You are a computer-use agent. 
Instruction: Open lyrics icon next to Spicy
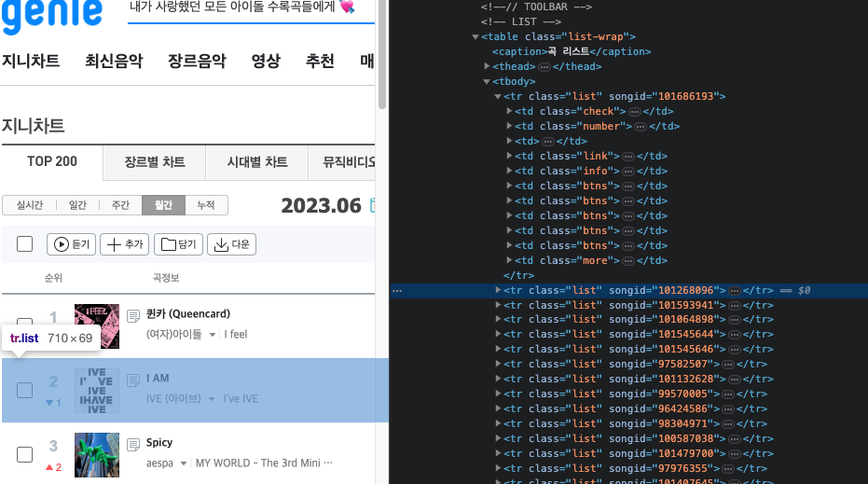point(133,445)
